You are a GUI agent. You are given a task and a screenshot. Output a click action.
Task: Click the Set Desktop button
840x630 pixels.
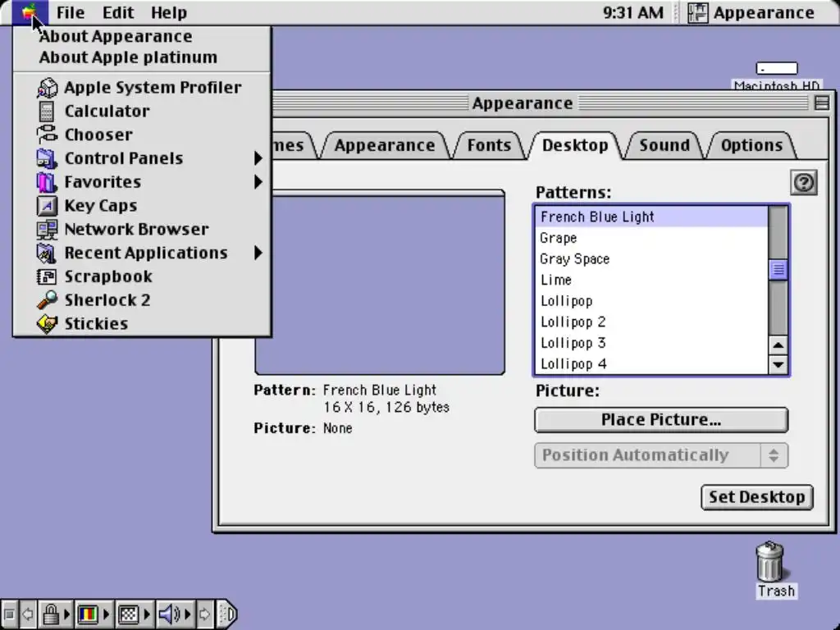757,497
